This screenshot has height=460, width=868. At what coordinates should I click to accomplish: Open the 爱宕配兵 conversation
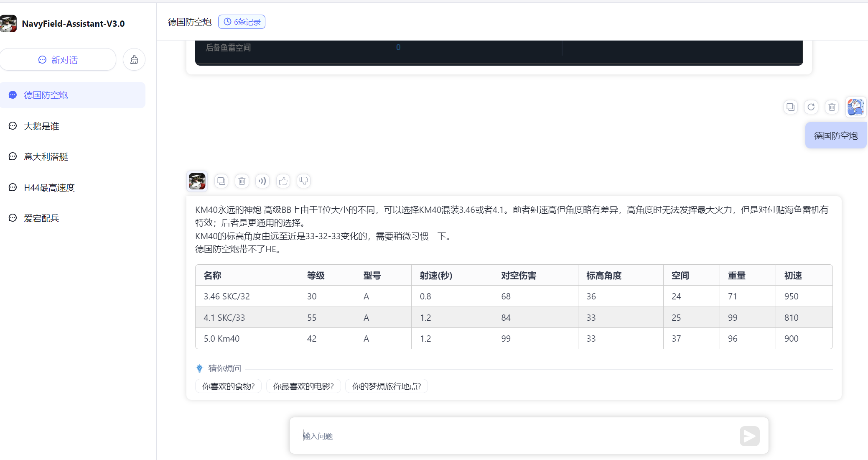point(41,218)
